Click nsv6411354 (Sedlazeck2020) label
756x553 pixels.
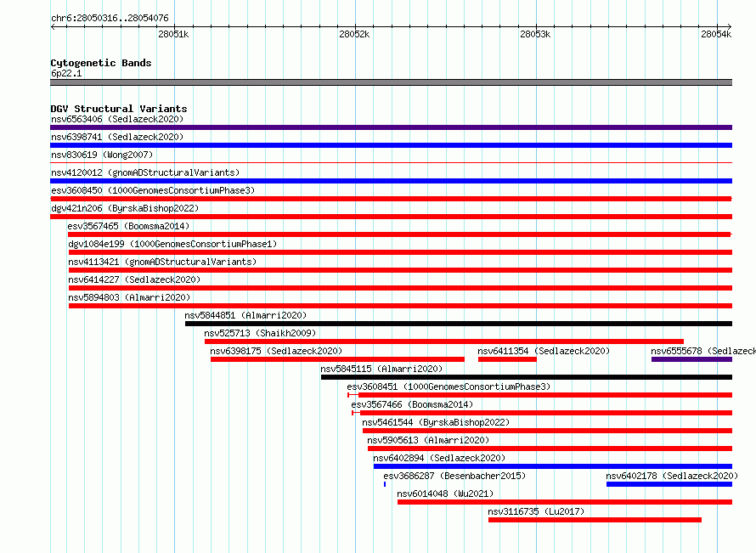[544, 351]
